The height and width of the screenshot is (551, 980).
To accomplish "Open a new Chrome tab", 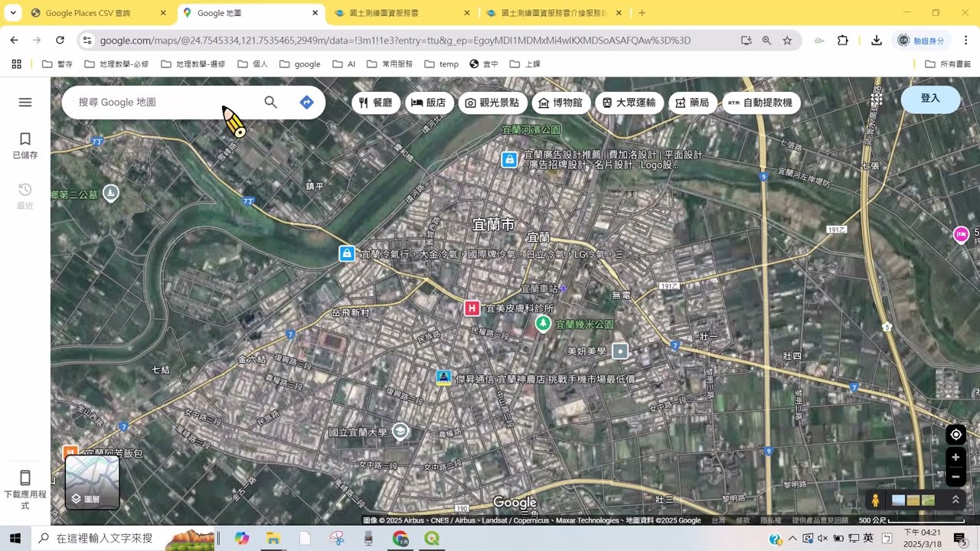I will [x=642, y=13].
